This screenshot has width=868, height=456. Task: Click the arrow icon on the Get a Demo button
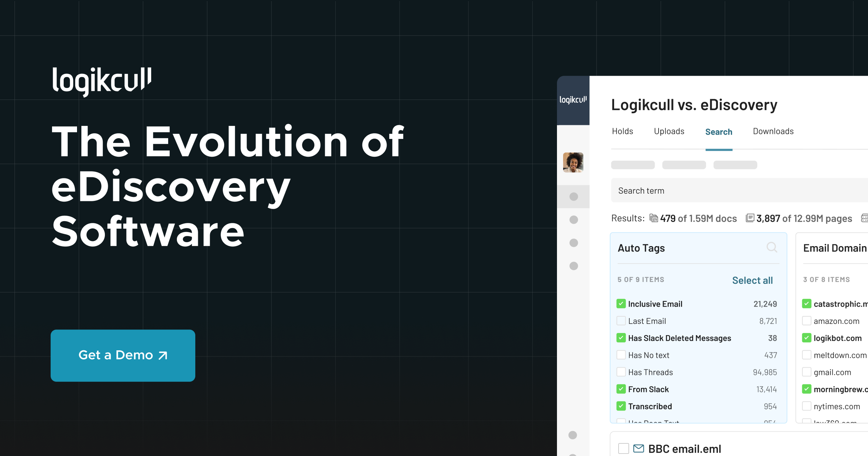click(x=163, y=355)
